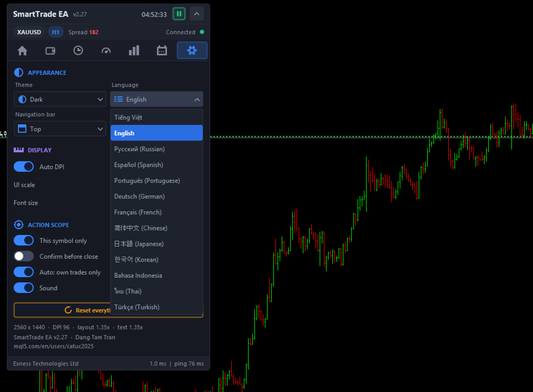Choose ไทย (Thai) language
The height and width of the screenshot is (392, 533).
click(x=157, y=291)
